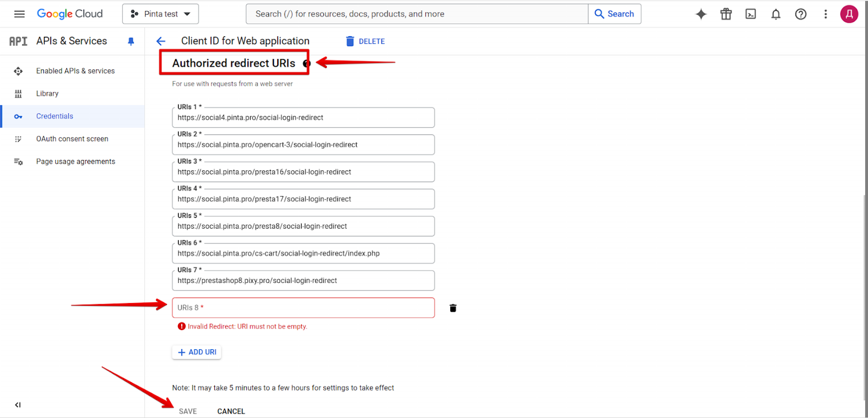
Task: Click the search bar for resources
Action: [417, 14]
